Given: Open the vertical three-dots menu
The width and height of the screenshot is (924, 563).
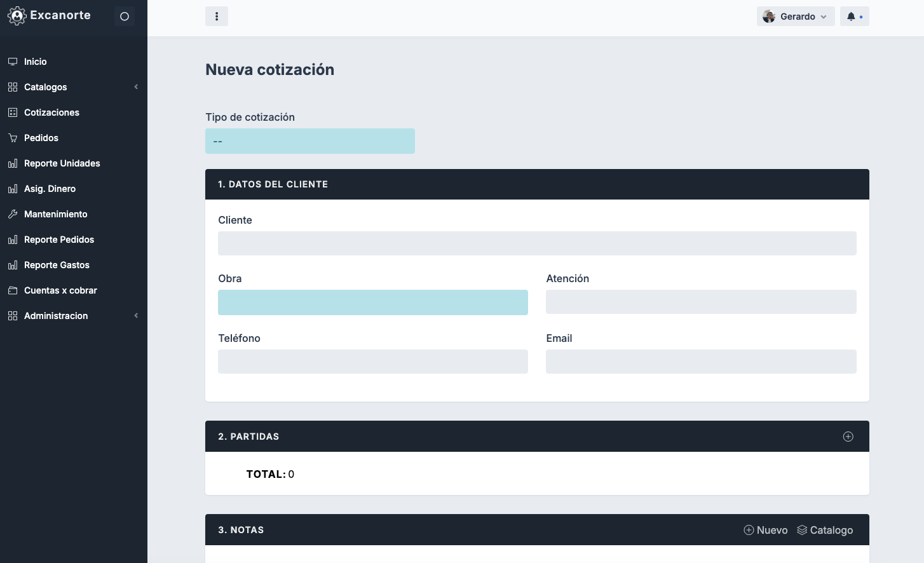Looking at the screenshot, I should [x=217, y=17].
